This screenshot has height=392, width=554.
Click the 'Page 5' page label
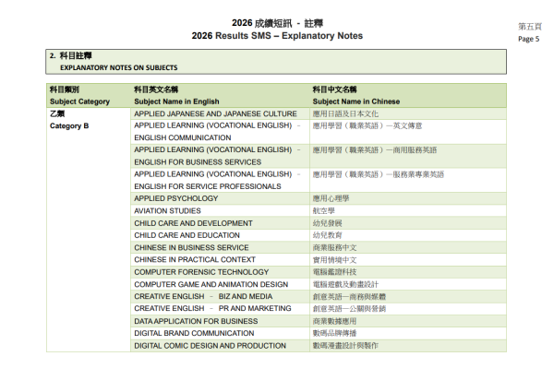coord(528,39)
